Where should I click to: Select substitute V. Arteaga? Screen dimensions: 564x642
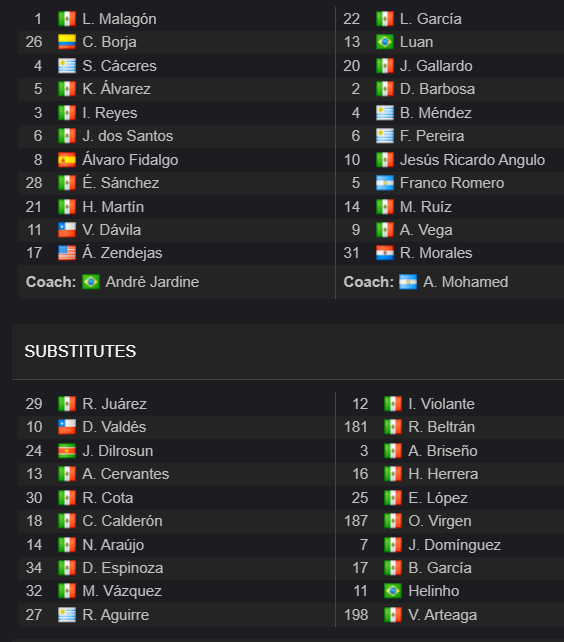coord(443,615)
